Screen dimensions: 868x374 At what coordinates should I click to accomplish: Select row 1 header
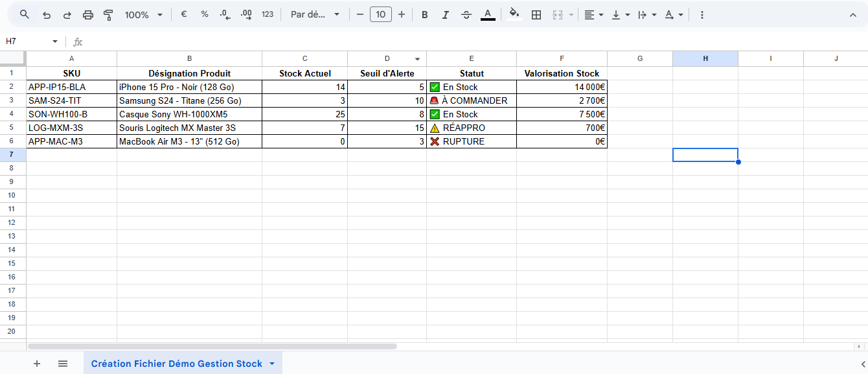(x=13, y=73)
